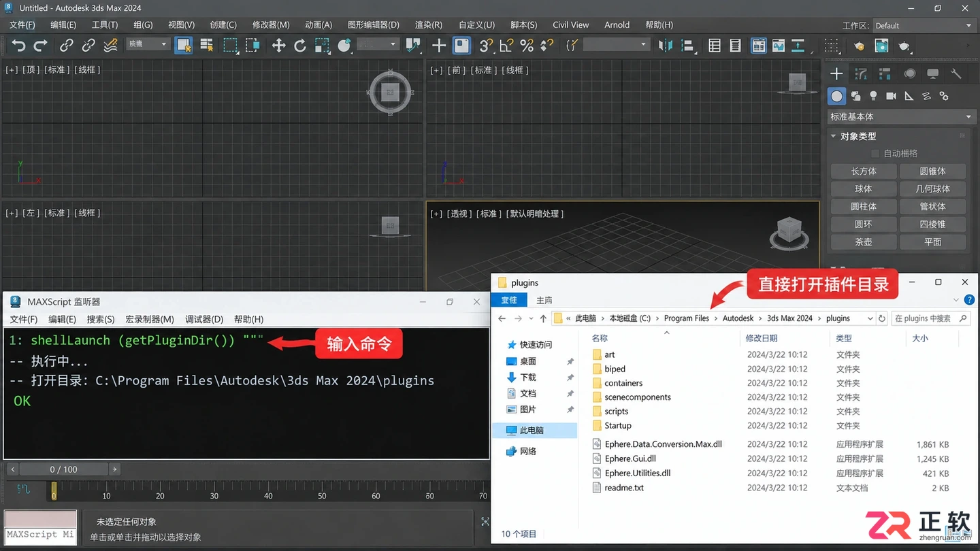
Task: Click the 长方体 primitive button
Action: pos(864,171)
